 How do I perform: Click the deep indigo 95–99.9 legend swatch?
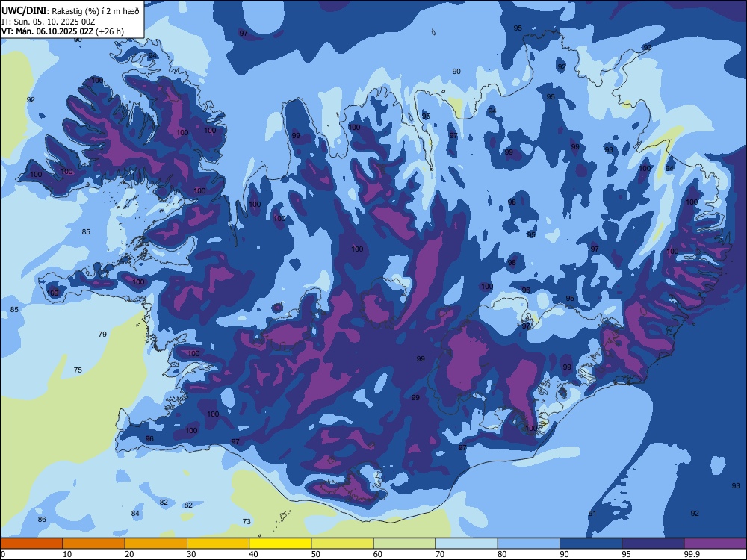(x=653, y=544)
